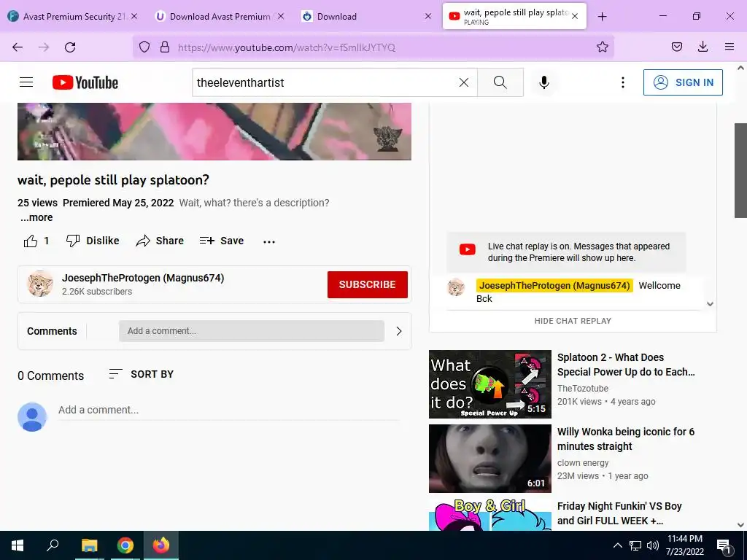This screenshot has height=560, width=747.
Task: Open Windows taskbar search
Action: [x=53, y=545]
